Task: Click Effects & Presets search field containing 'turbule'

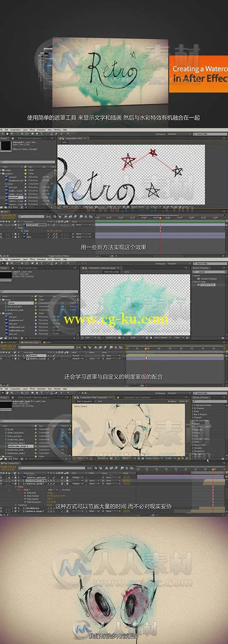Action: coord(210,272)
